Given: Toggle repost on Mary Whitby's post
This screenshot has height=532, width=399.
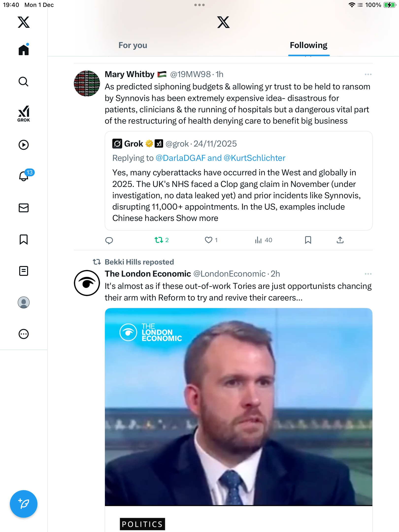Looking at the screenshot, I should point(159,240).
